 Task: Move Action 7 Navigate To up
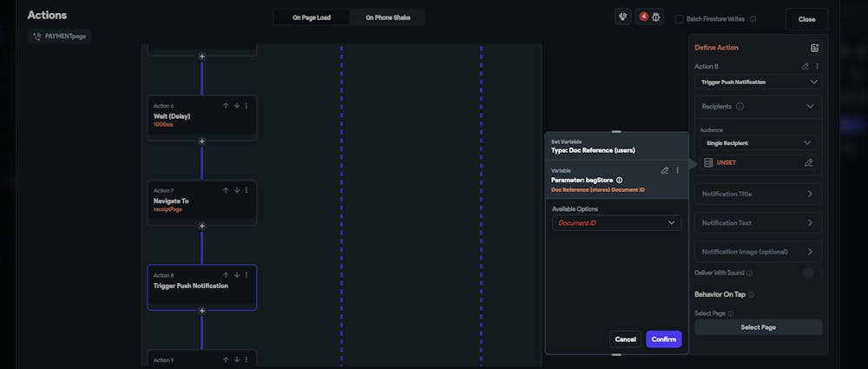coord(226,190)
